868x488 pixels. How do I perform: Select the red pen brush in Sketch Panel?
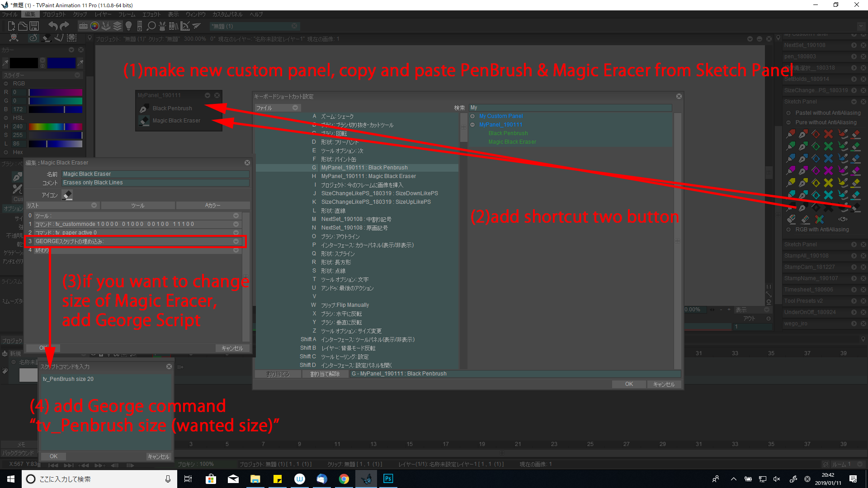803,134
